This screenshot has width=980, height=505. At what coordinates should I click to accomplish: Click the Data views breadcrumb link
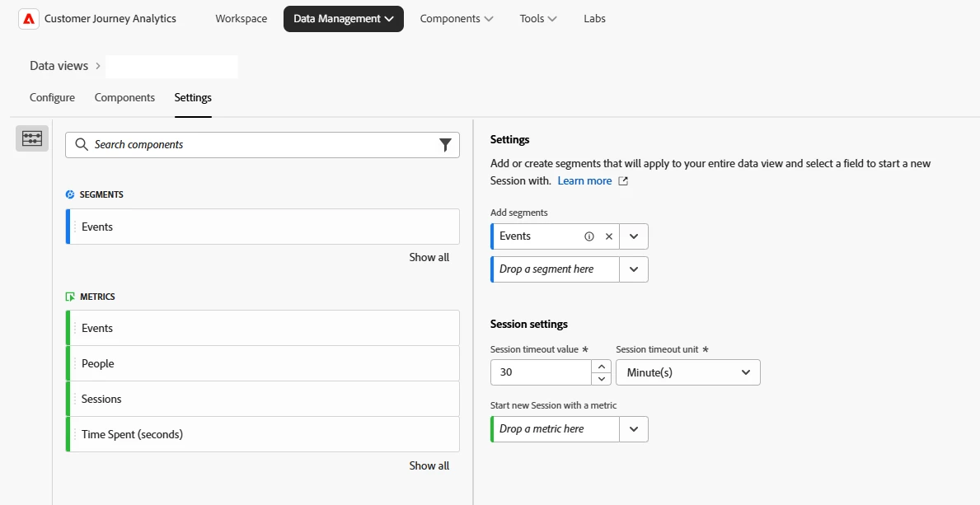coord(59,66)
